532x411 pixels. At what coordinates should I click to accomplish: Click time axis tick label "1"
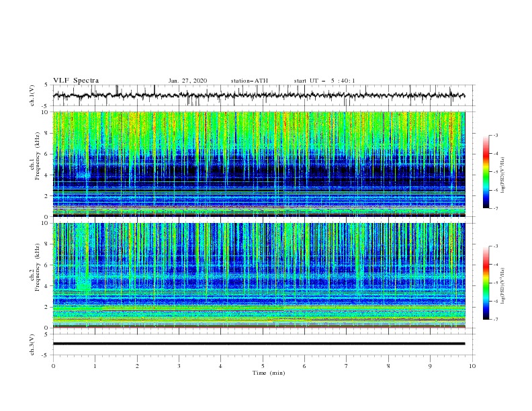tap(95, 366)
